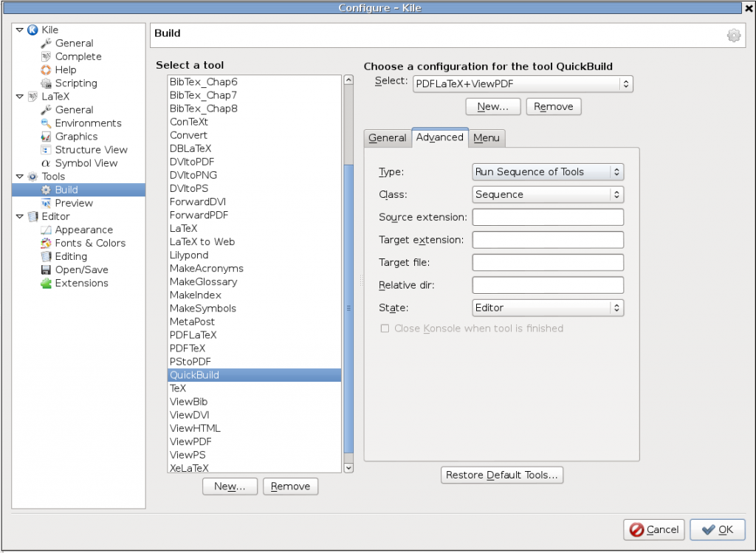Select ViewPDF in tool list
This screenshot has width=756, height=553.
point(255,442)
